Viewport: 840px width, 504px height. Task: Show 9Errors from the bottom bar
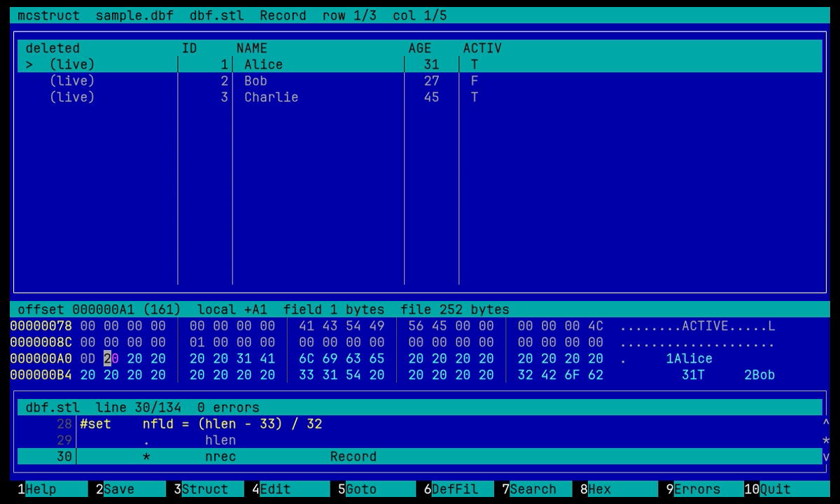(701, 489)
